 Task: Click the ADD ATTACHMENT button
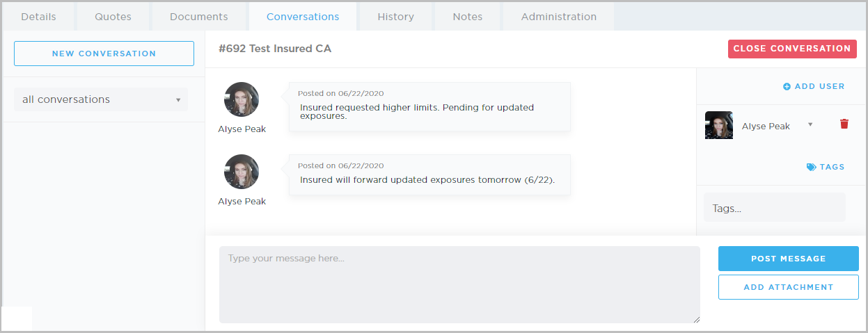(788, 287)
